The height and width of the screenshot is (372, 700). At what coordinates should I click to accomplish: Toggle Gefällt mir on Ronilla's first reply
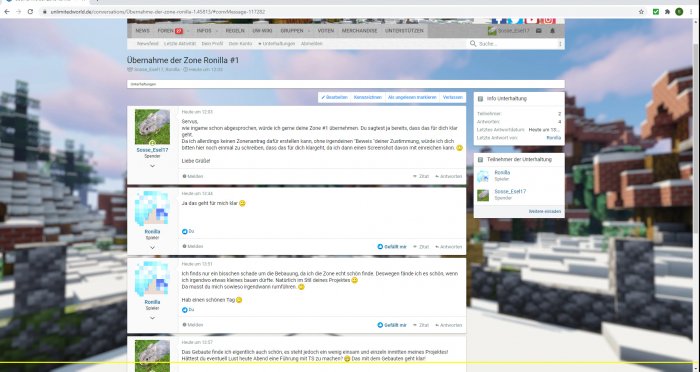click(392, 247)
